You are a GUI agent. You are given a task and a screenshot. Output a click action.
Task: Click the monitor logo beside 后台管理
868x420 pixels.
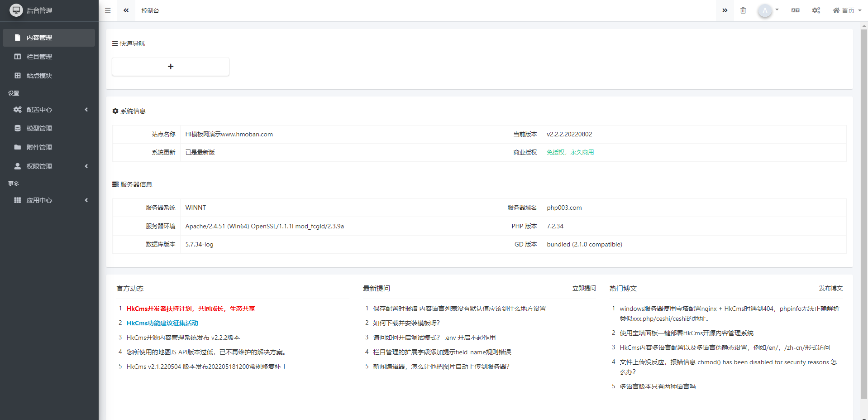coord(16,10)
